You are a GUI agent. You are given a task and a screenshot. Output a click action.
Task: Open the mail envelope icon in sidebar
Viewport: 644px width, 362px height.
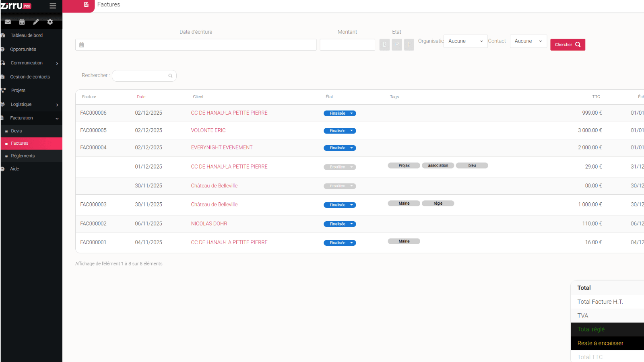tap(8, 22)
